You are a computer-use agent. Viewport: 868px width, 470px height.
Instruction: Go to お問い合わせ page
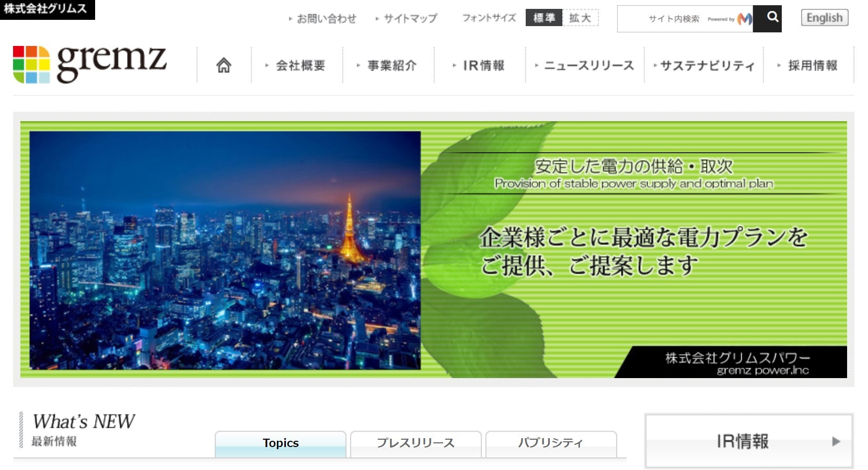click(x=322, y=19)
